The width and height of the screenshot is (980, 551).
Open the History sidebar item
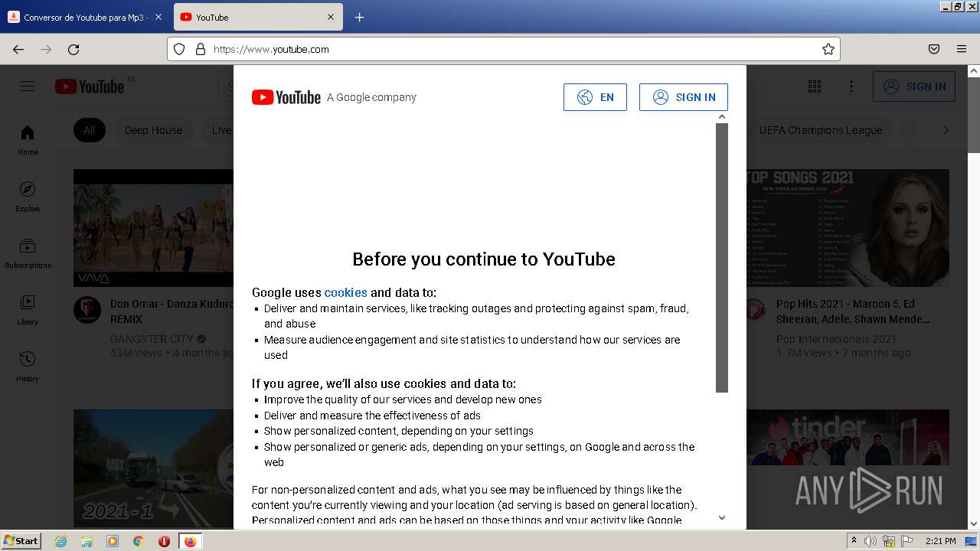[x=28, y=367]
